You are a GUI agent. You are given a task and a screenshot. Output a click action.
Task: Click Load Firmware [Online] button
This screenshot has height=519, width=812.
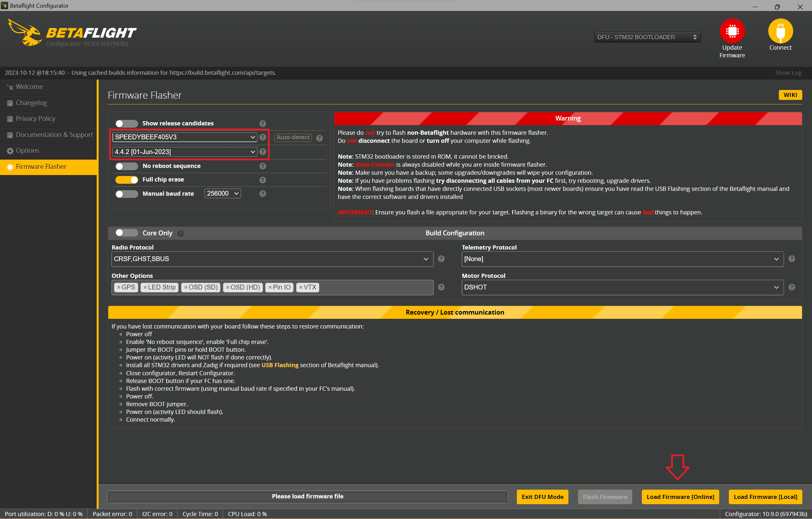pos(680,497)
